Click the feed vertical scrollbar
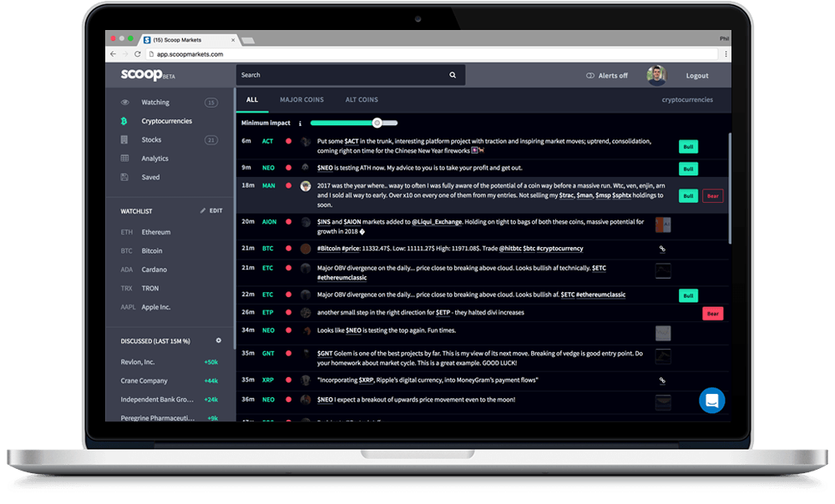Screen dimensions: 835x504 click(x=729, y=189)
